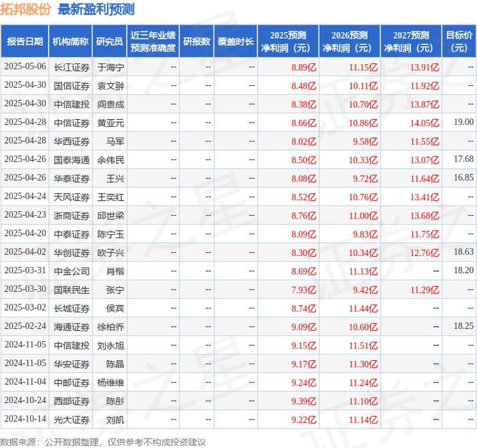Click analyst name 杨维维

coord(110,383)
